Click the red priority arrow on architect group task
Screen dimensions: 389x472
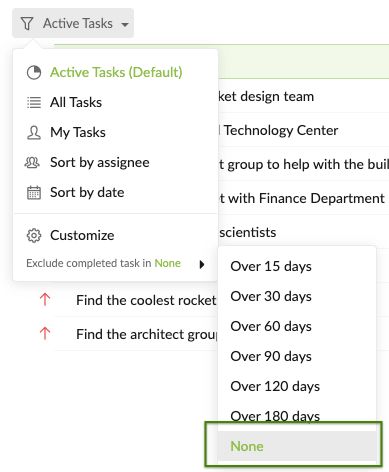[45, 334]
